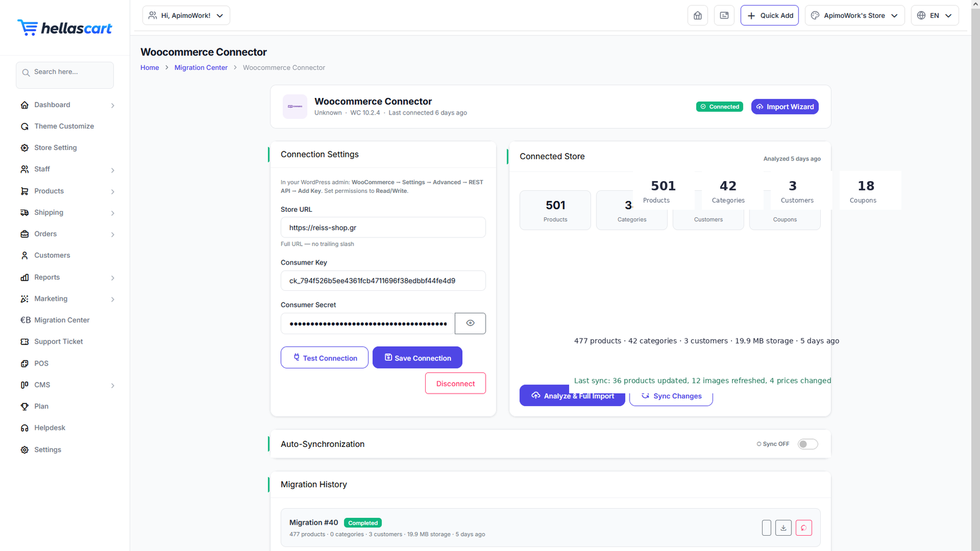This screenshot has width=980, height=551.
Task: Click the Consumer Secret password field
Action: tap(367, 323)
